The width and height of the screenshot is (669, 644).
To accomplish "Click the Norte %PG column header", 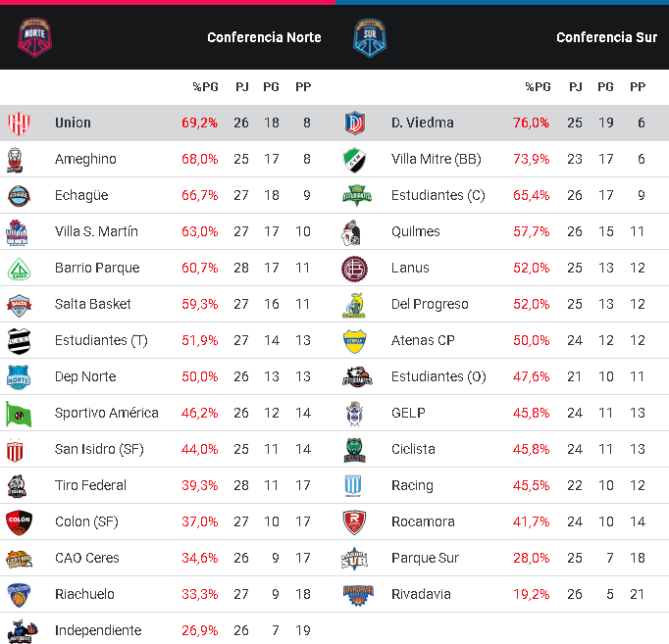I will (205, 87).
